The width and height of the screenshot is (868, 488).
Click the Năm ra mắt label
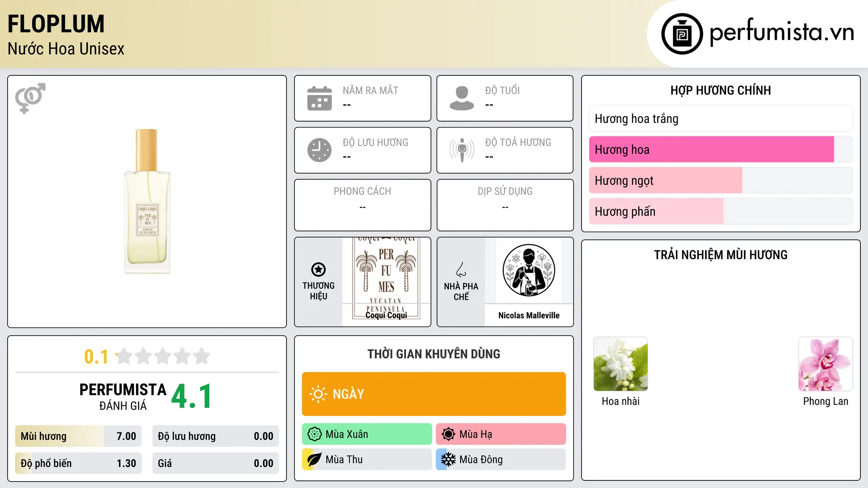point(370,91)
